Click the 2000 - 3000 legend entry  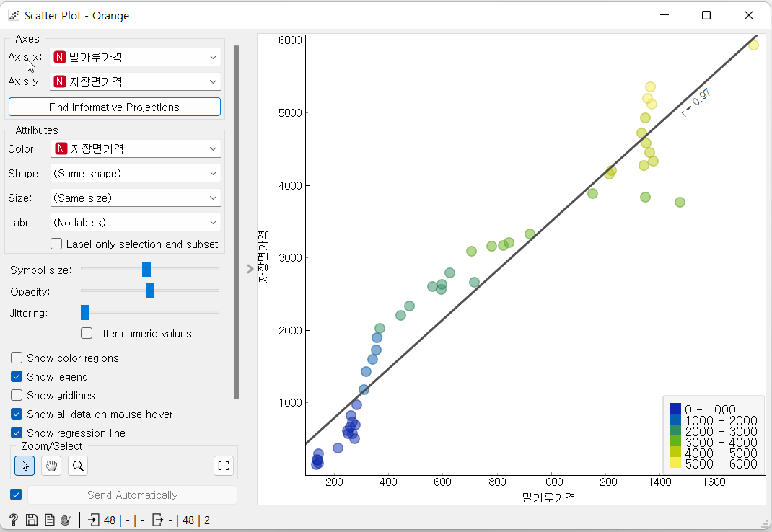(714, 431)
